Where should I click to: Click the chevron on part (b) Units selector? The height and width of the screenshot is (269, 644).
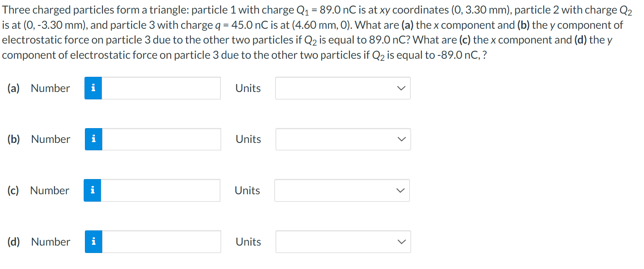click(x=401, y=139)
